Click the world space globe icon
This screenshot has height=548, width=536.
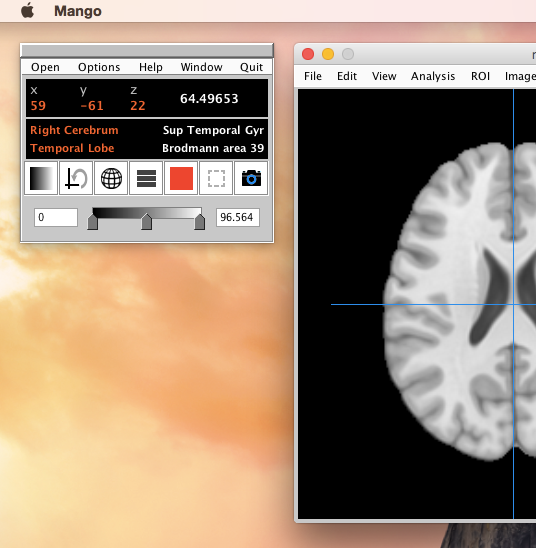click(x=111, y=178)
